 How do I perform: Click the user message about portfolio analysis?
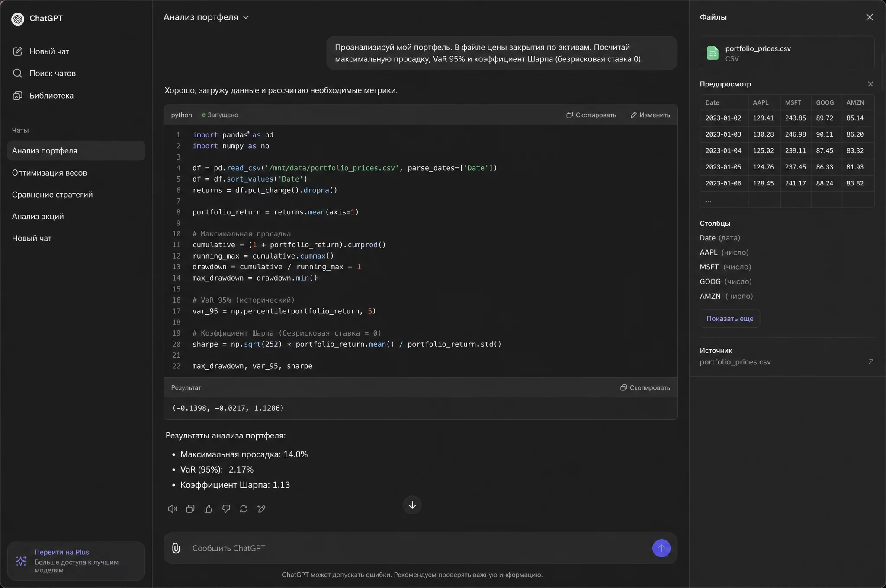502,53
